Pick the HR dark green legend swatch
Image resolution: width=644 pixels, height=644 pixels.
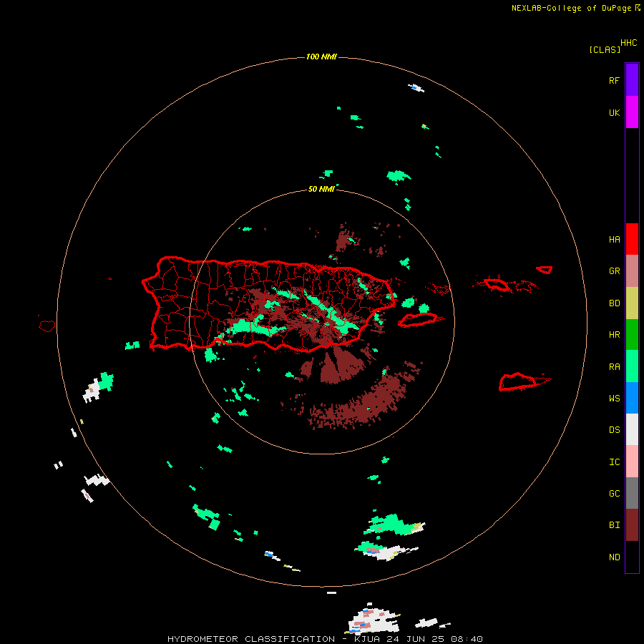point(632,335)
